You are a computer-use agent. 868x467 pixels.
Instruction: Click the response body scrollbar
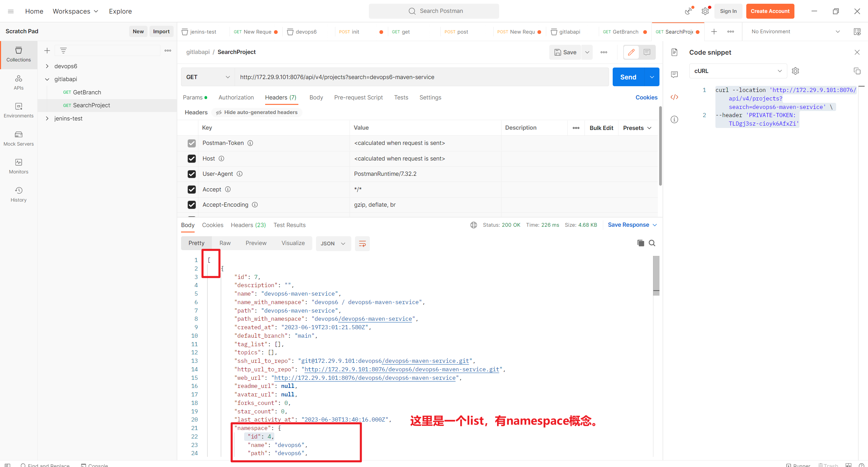point(656,275)
